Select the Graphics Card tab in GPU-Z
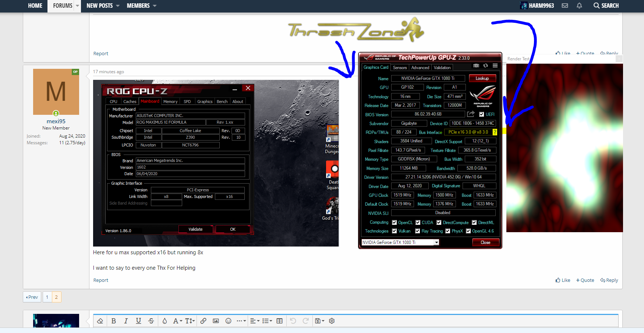The height and width of the screenshot is (333, 644). tap(376, 67)
